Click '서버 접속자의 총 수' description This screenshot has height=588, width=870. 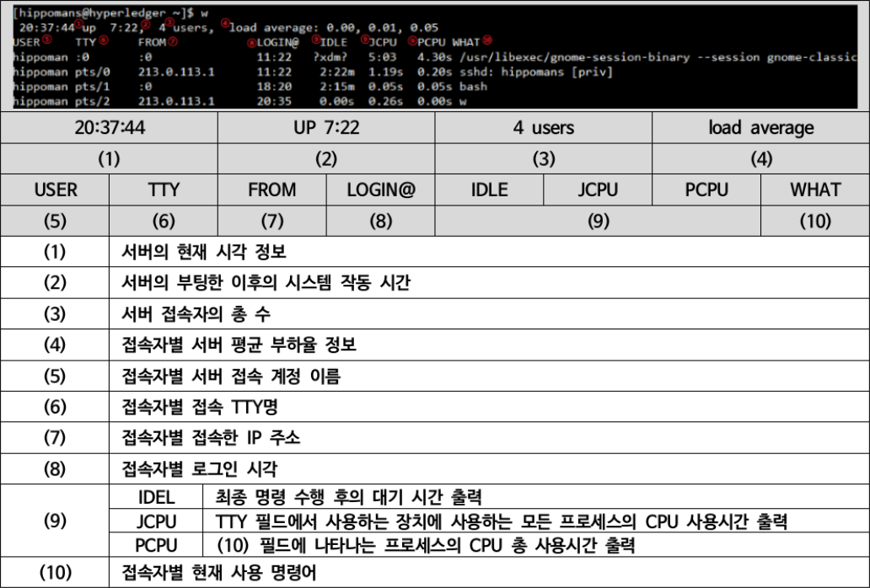pyautogui.click(x=196, y=314)
